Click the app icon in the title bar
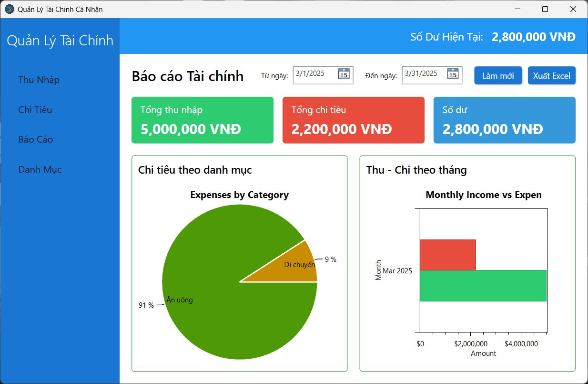 tap(9, 9)
